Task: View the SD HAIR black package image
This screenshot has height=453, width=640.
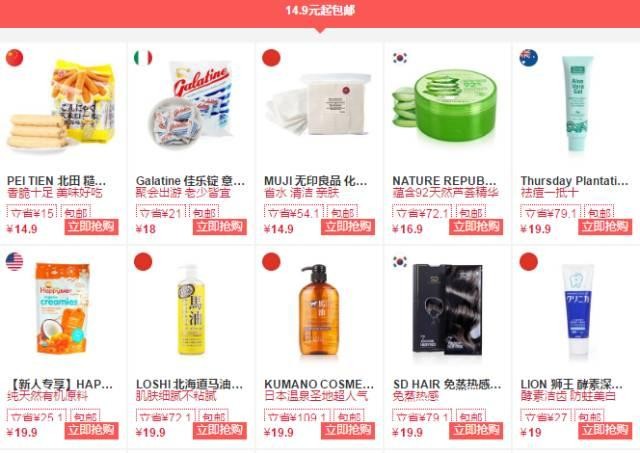Action: 447,309
